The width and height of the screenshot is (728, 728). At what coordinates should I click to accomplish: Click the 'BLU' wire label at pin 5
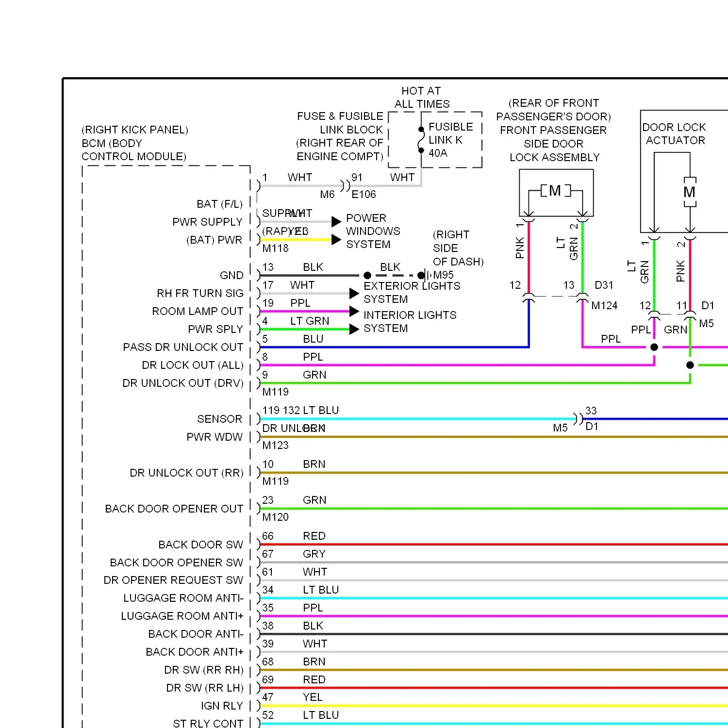click(313, 339)
